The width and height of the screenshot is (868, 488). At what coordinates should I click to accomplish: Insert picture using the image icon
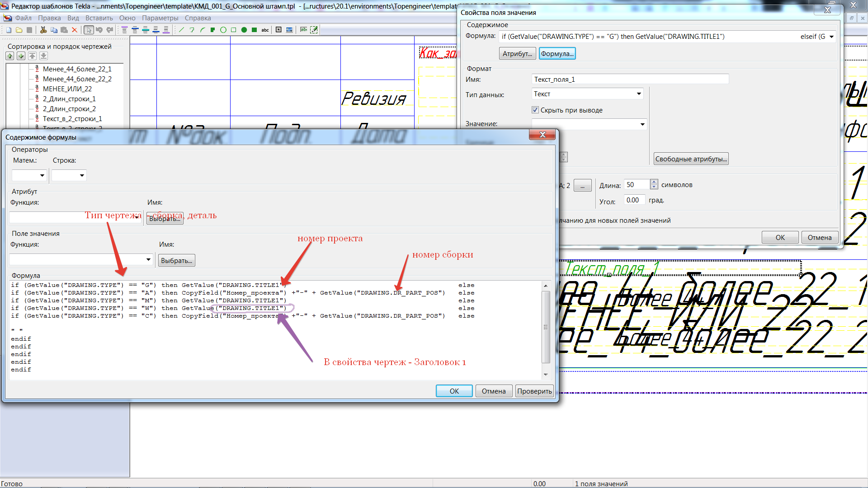point(289,30)
